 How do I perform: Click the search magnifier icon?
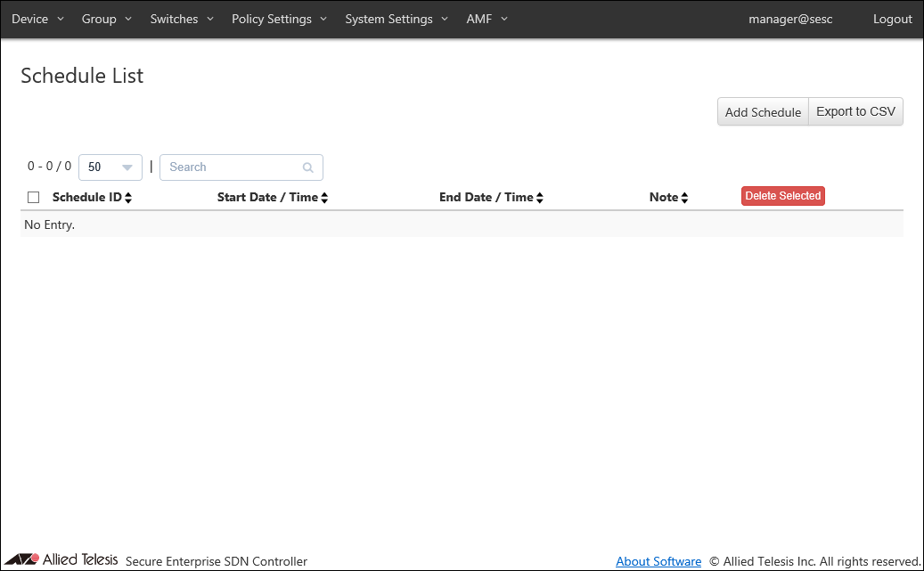pos(308,167)
